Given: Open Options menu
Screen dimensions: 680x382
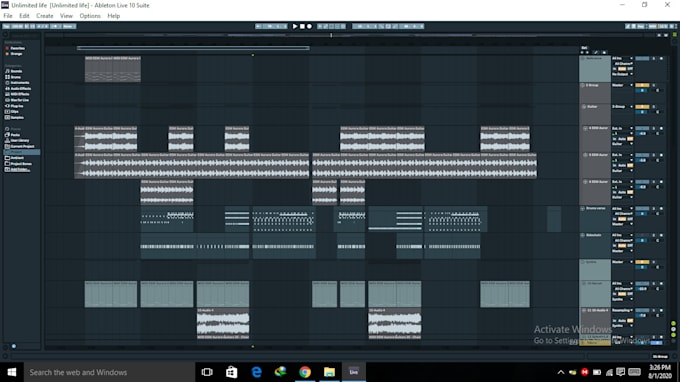Looking at the screenshot, I should (x=90, y=16).
